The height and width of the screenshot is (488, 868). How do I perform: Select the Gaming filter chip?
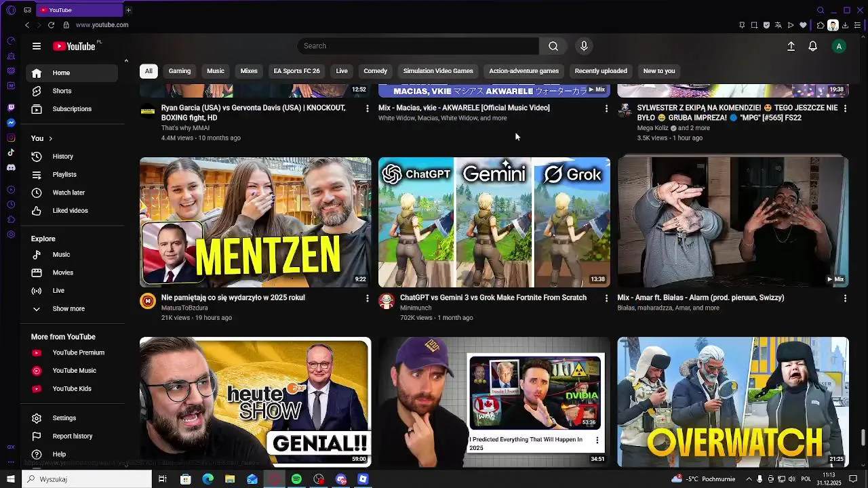[x=180, y=71]
